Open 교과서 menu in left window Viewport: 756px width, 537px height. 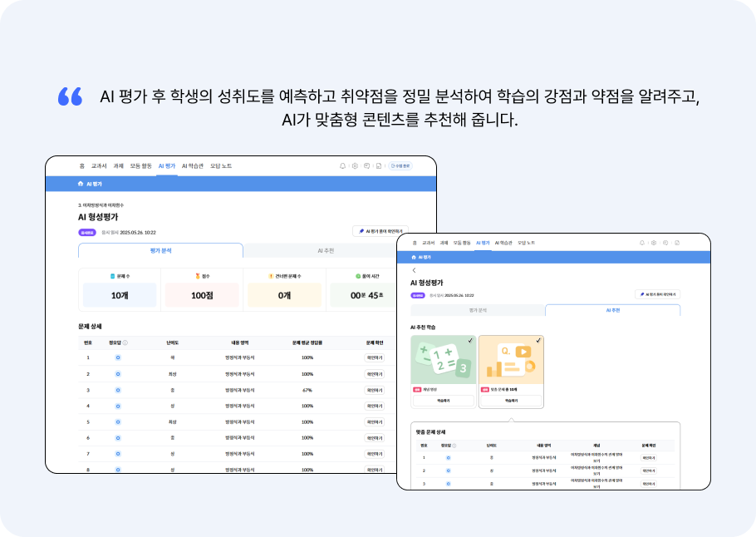pyautogui.click(x=99, y=166)
